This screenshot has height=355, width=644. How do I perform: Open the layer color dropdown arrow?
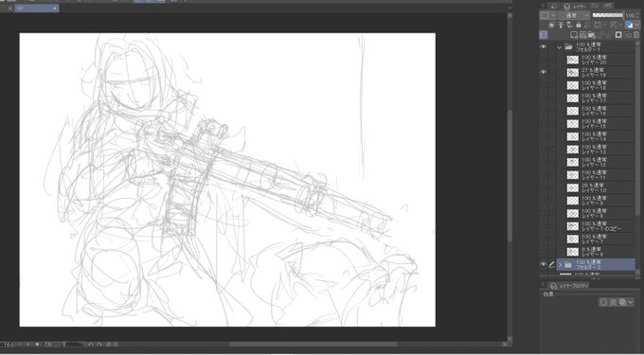637,25
